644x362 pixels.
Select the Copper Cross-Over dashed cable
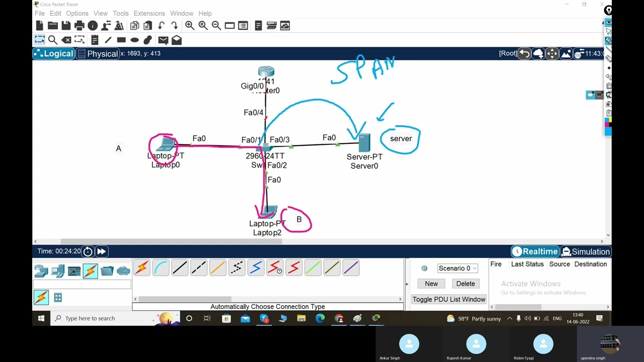(x=199, y=268)
